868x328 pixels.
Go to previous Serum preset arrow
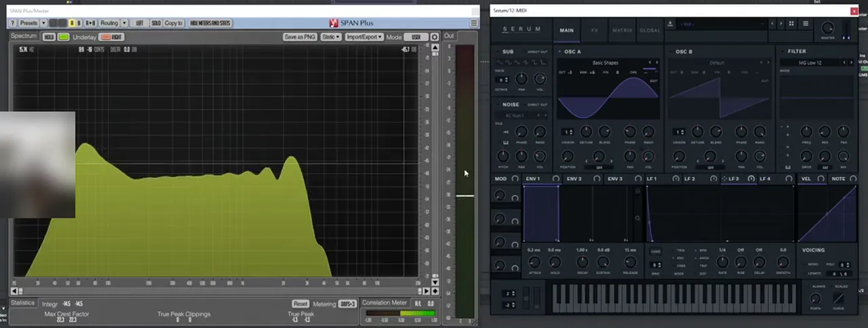pos(772,23)
